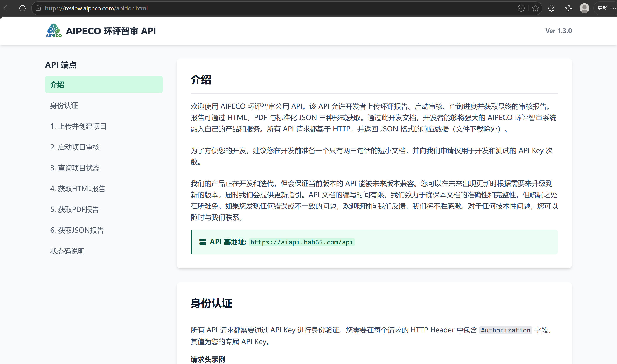Viewport: 617px width, 364px height.
Task: Go to 6. 获取JSON报告 section
Action: pos(77,230)
